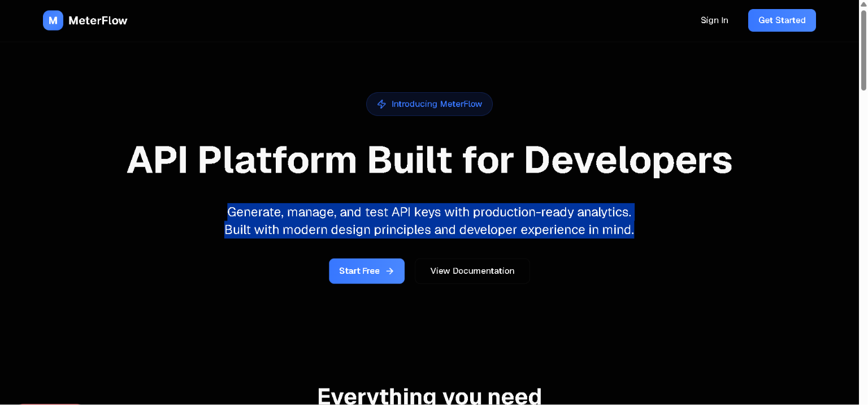Open the View Documentation button

click(472, 271)
